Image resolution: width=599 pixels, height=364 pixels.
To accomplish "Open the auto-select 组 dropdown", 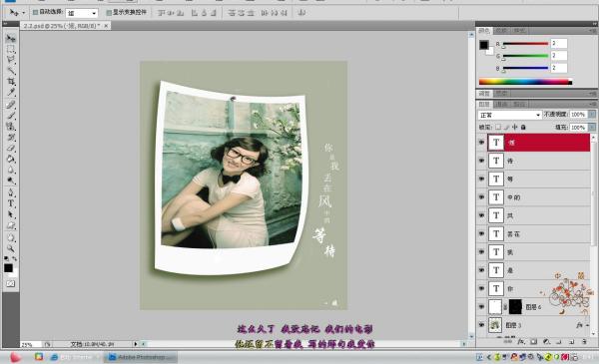I will [82, 13].
